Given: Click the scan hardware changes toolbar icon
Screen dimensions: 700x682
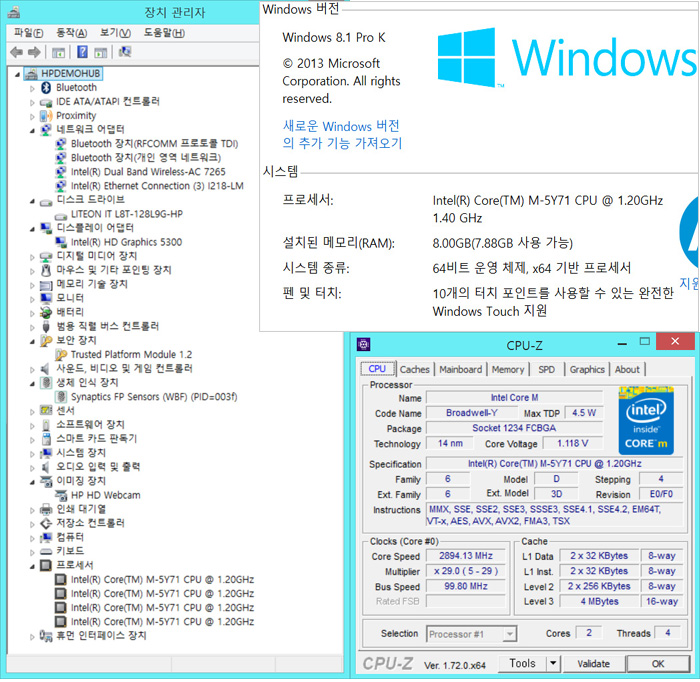Looking at the screenshot, I should coord(125,52).
